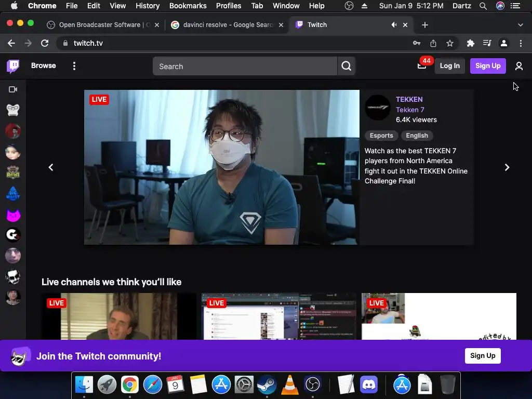Viewport: 532px width, 399px height.
Task: Click the magnifier search button
Action: point(346,66)
